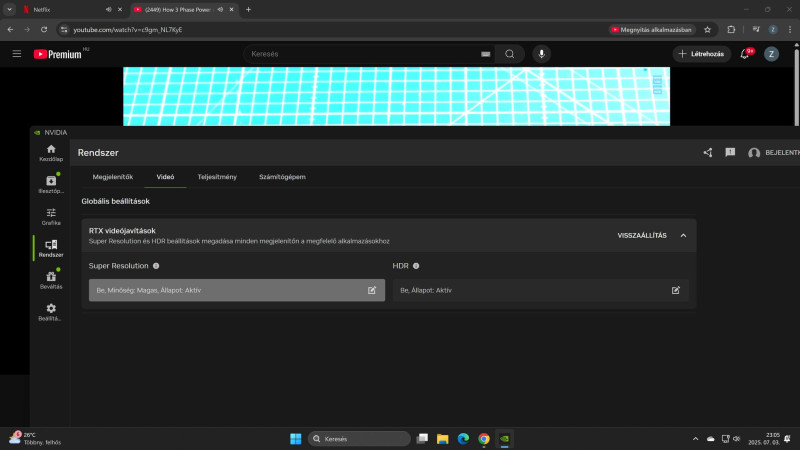The image size is (800, 450).
Task: Open a new Chrome tab with plus
Action: tap(248, 9)
